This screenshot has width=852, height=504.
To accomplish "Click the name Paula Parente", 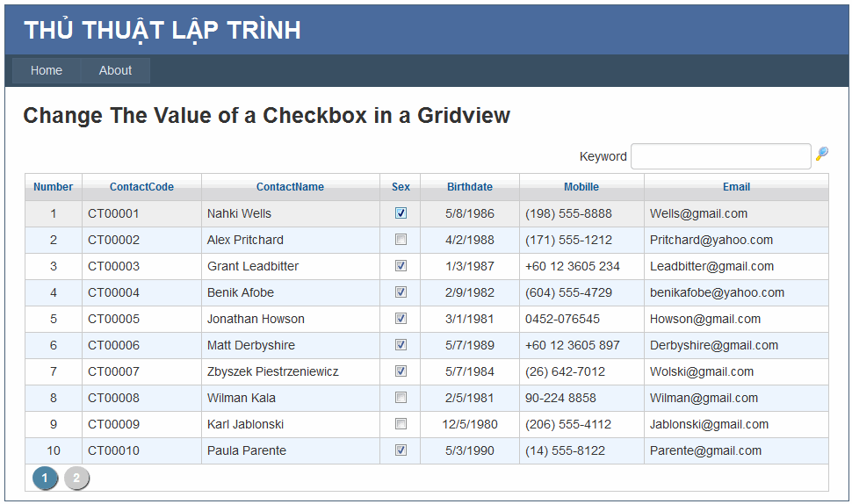I will tap(246, 450).
